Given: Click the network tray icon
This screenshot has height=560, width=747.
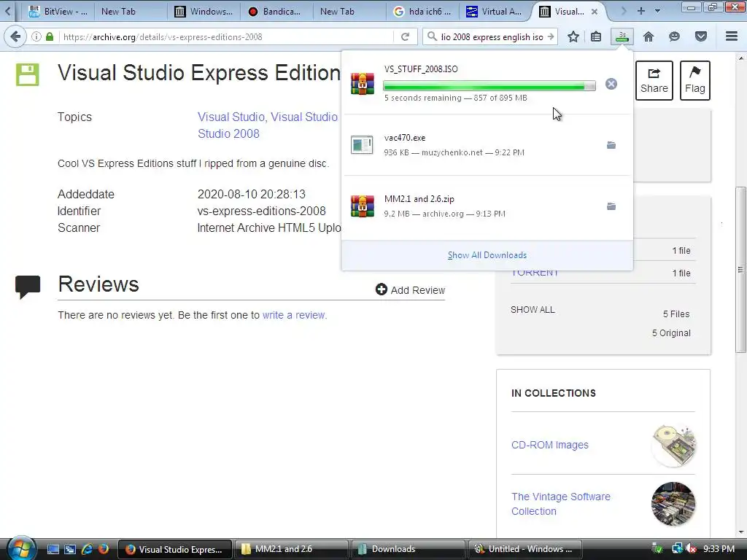Looking at the screenshot, I should [x=677, y=549].
